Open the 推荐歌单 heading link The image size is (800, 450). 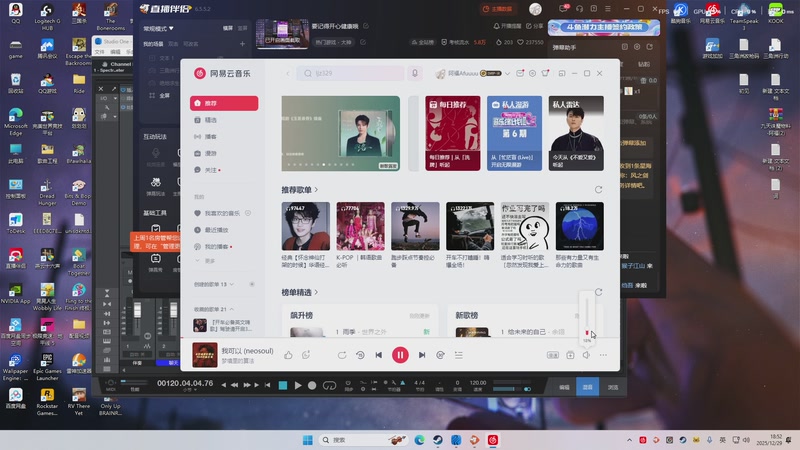coord(299,190)
